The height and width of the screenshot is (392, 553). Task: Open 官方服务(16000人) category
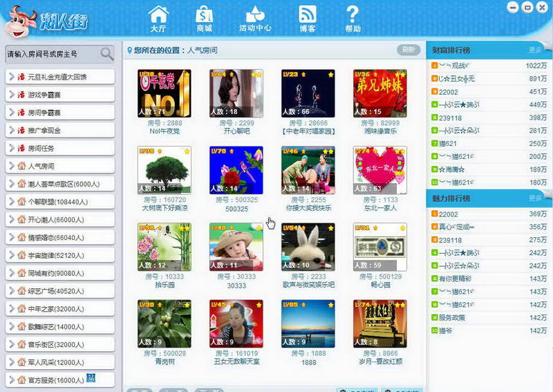pyautogui.click(x=60, y=380)
